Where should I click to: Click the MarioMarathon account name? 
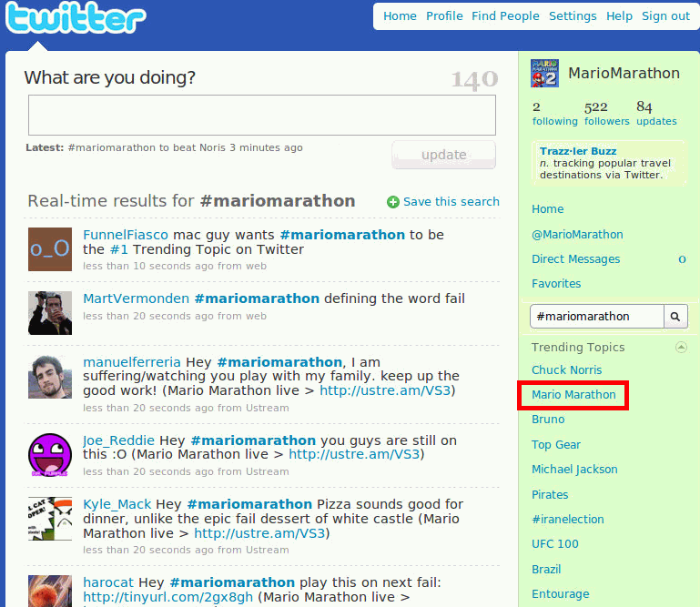pos(624,73)
